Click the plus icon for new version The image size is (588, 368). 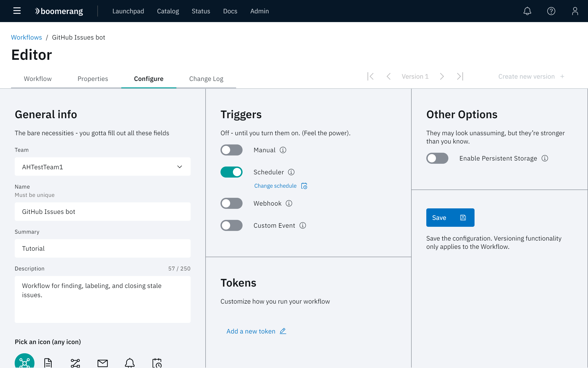pyautogui.click(x=562, y=76)
